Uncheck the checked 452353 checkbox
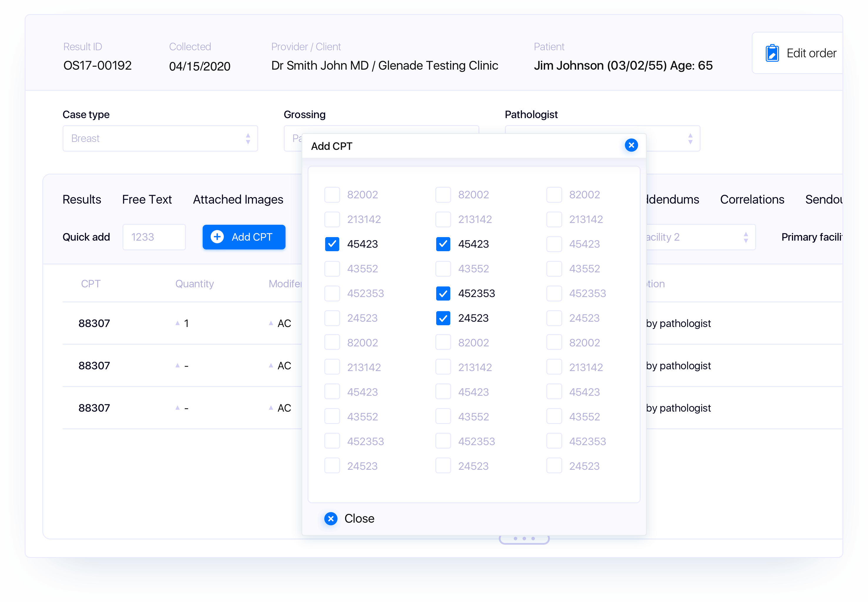Viewport: 868px width, 602px height. pyautogui.click(x=443, y=294)
